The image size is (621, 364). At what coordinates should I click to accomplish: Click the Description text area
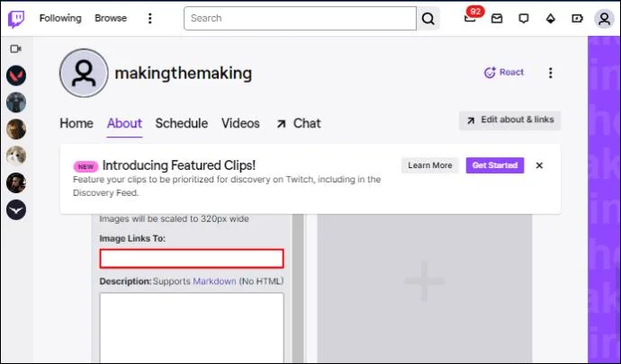pos(192,327)
